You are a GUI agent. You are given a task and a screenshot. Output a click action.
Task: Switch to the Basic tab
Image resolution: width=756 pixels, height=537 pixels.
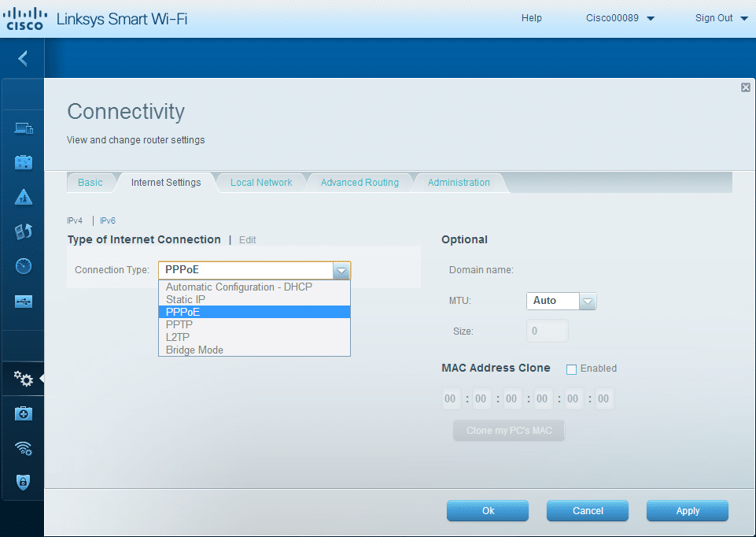pyautogui.click(x=90, y=183)
